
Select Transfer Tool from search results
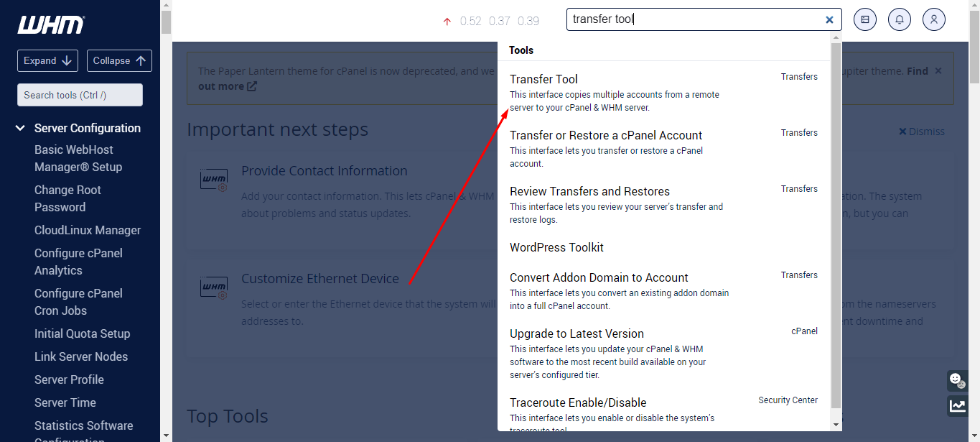(x=543, y=78)
